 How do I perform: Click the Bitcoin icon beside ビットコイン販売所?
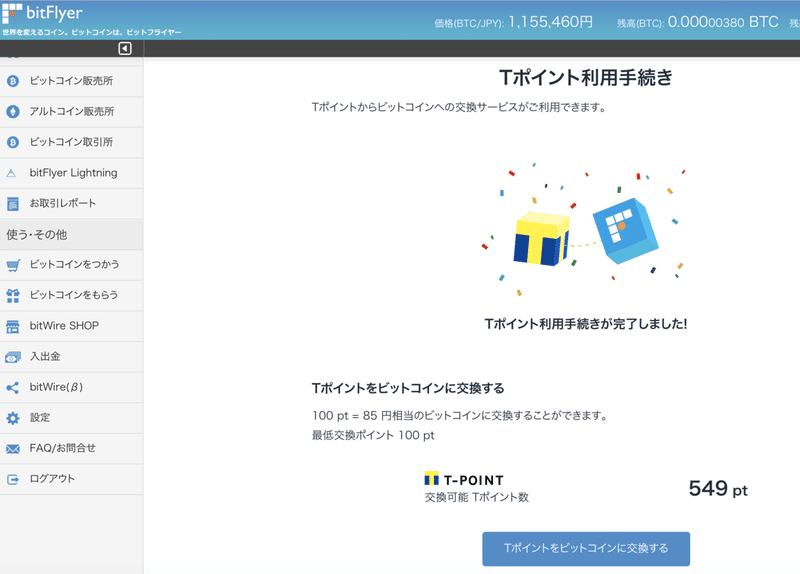(x=13, y=81)
